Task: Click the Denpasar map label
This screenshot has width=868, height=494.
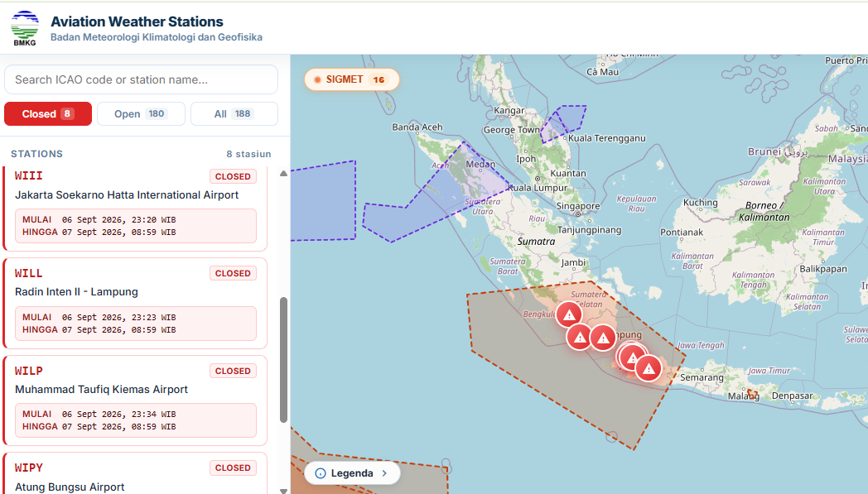Action: tap(792, 396)
